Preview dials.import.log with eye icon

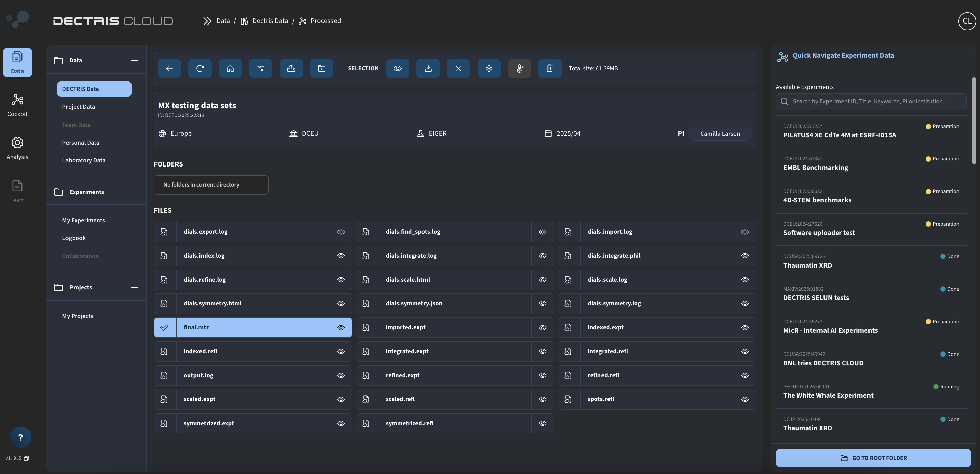(x=745, y=232)
